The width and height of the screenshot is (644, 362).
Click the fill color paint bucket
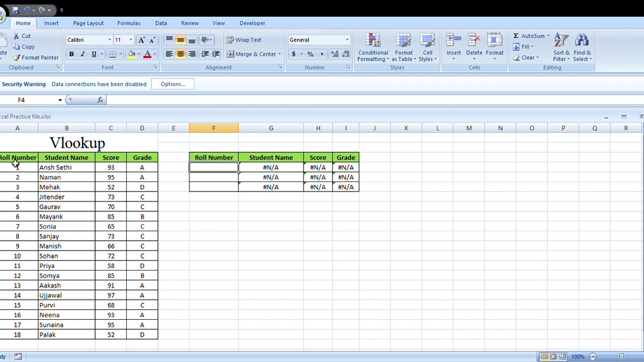131,54
